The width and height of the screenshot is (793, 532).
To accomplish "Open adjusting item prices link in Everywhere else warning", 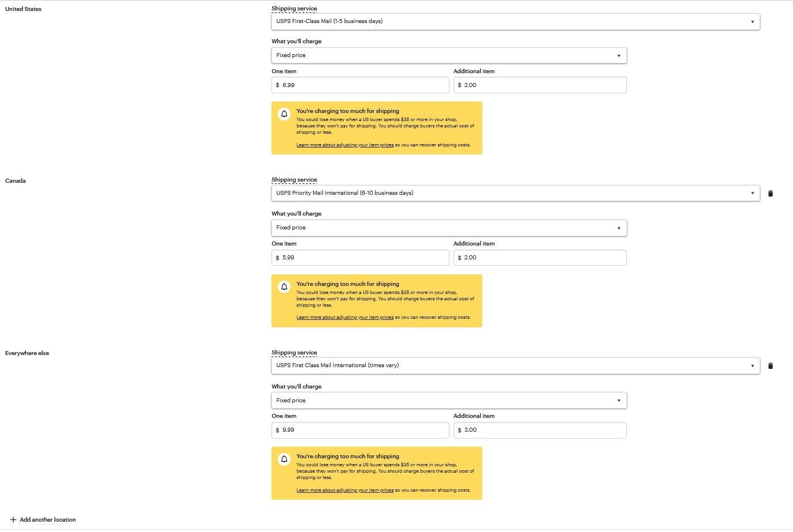I will [345, 491].
